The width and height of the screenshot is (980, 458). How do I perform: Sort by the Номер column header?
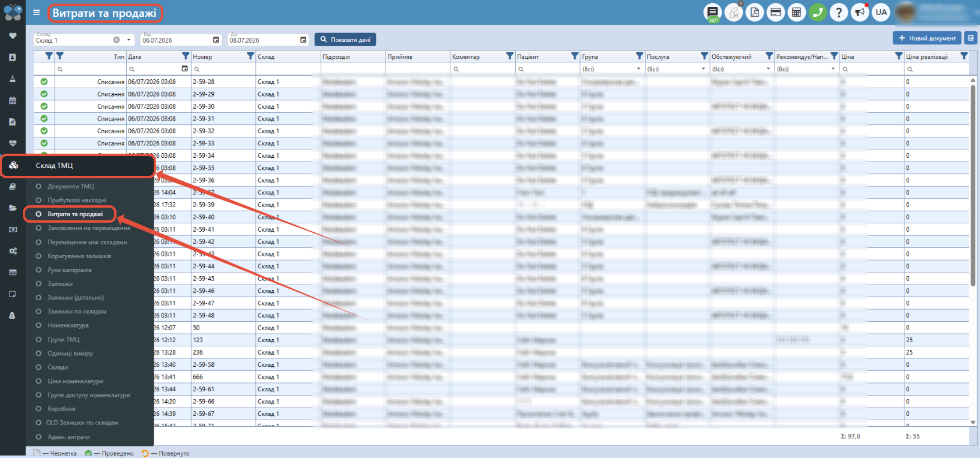pyautogui.click(x=202, y=56)
